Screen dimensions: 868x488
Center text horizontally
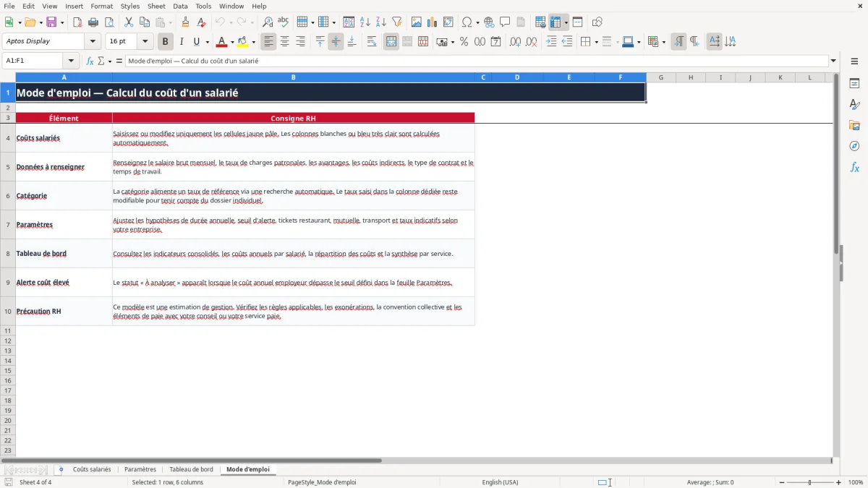[x=284, y=42]
